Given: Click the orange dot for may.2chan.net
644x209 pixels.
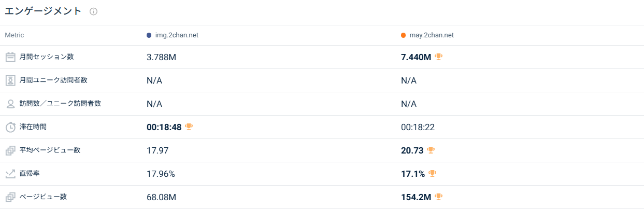Looking at the screenshot, I should tap(404, 35).
